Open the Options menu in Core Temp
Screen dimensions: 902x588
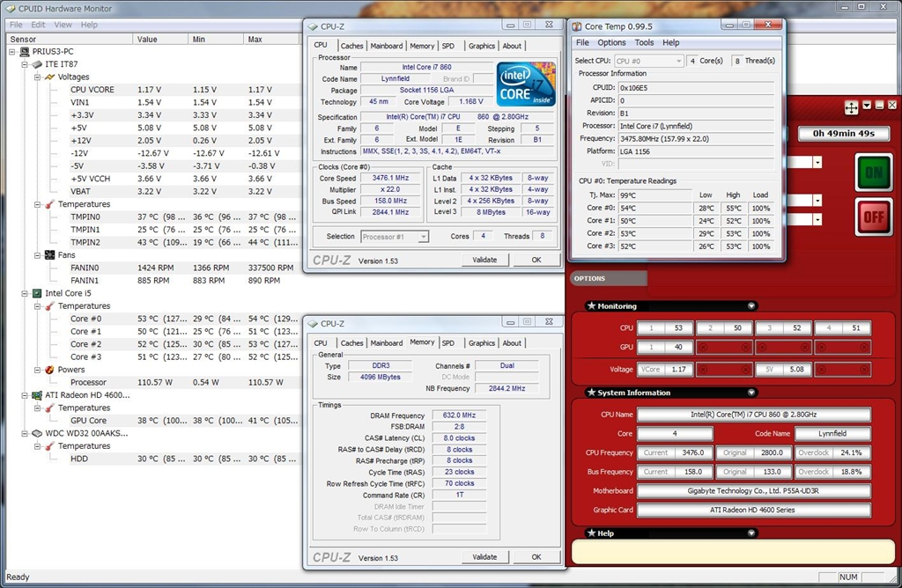tap(611, 42)
